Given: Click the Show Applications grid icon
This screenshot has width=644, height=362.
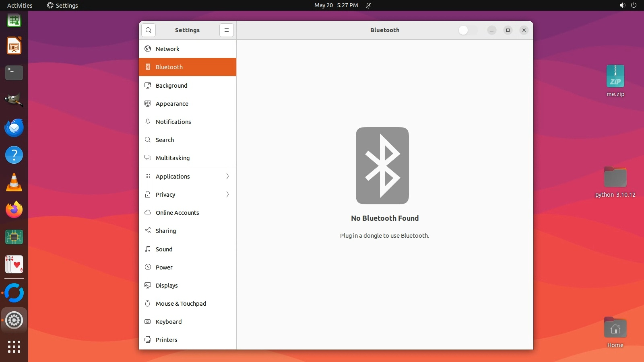Looking at the screenshot, I should click(14, 347).
